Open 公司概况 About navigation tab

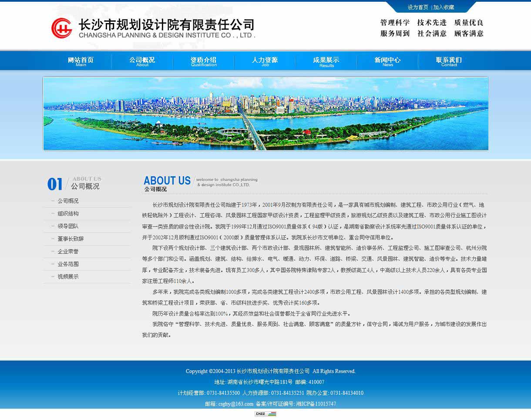pos(142,61)
